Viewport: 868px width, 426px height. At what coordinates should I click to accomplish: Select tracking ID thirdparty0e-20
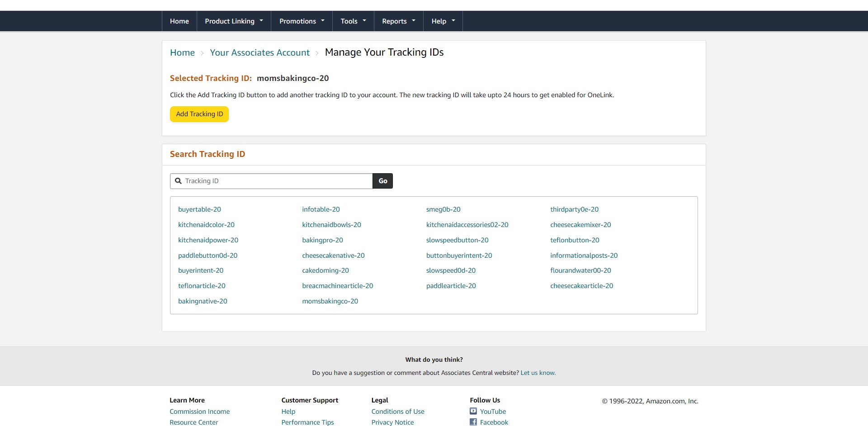tap(574, 209)
